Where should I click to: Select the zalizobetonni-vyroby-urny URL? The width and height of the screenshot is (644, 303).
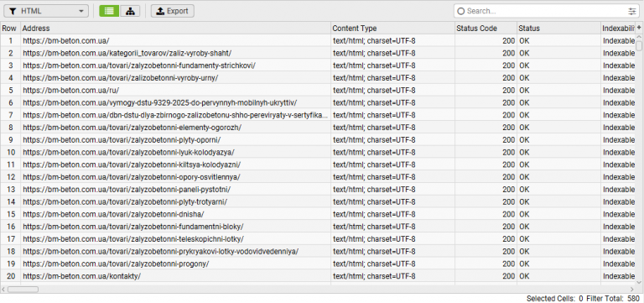tap(121, 78)
